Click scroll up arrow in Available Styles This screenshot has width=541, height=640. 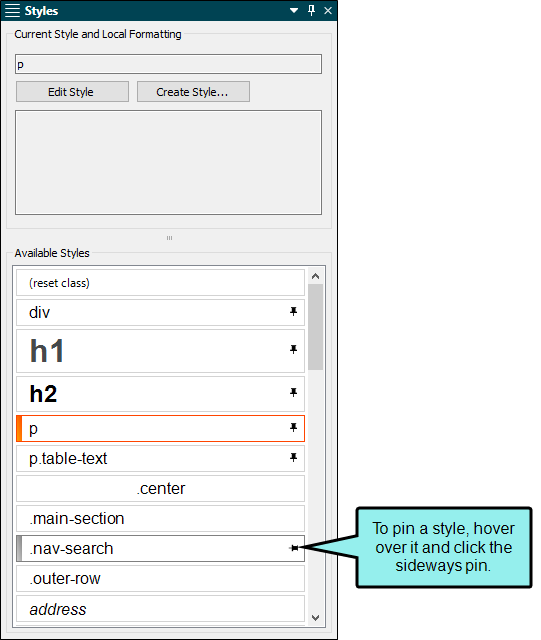point(315,276)
